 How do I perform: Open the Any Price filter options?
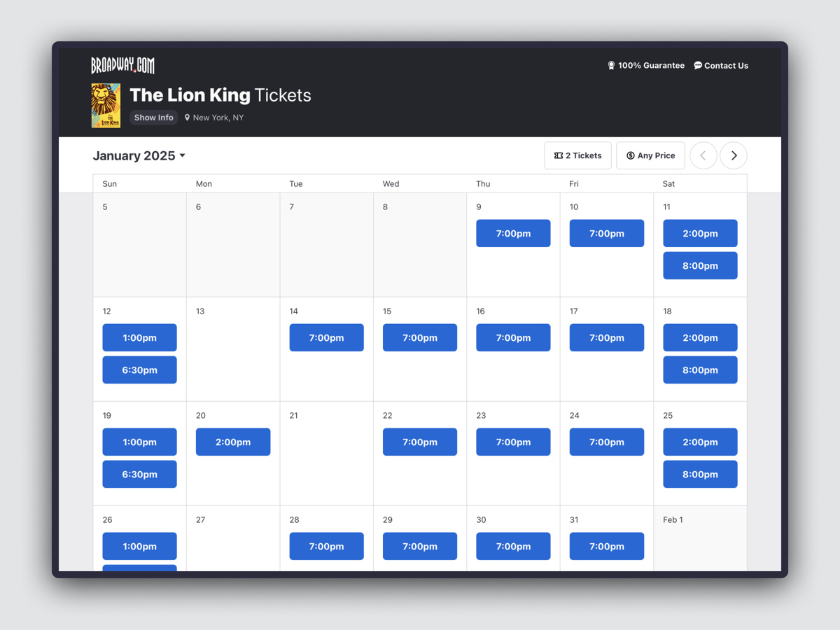coord(650,155)
